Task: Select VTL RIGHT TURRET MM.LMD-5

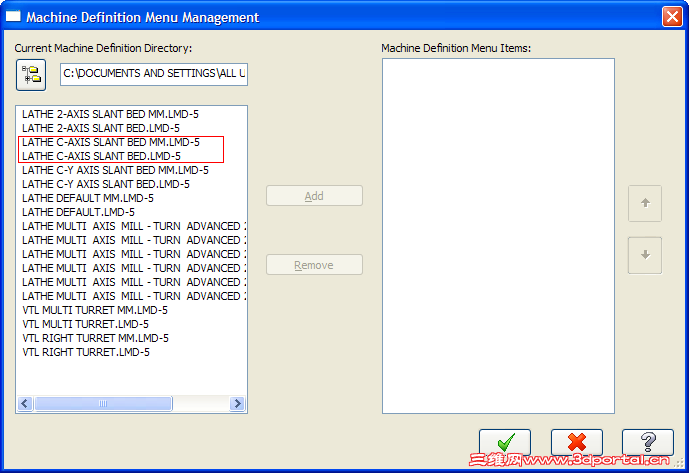Action: pyautogui.click(x=95, y=338)
